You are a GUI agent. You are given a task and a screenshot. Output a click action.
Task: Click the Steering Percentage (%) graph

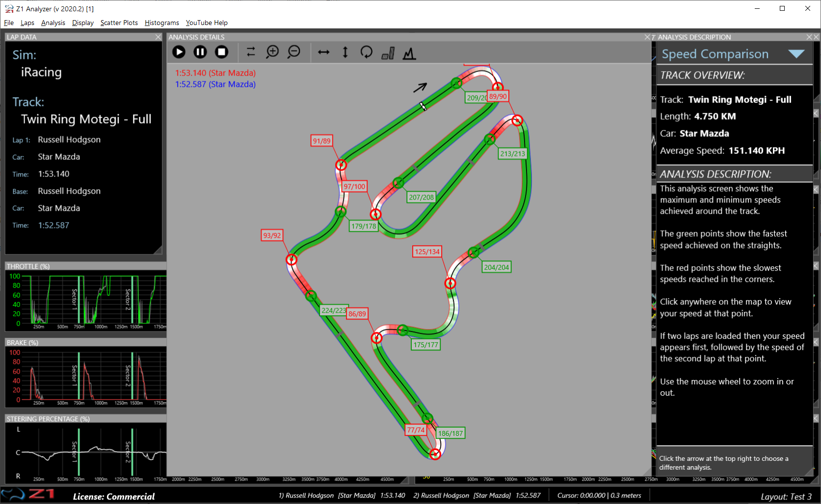[86, 454]
